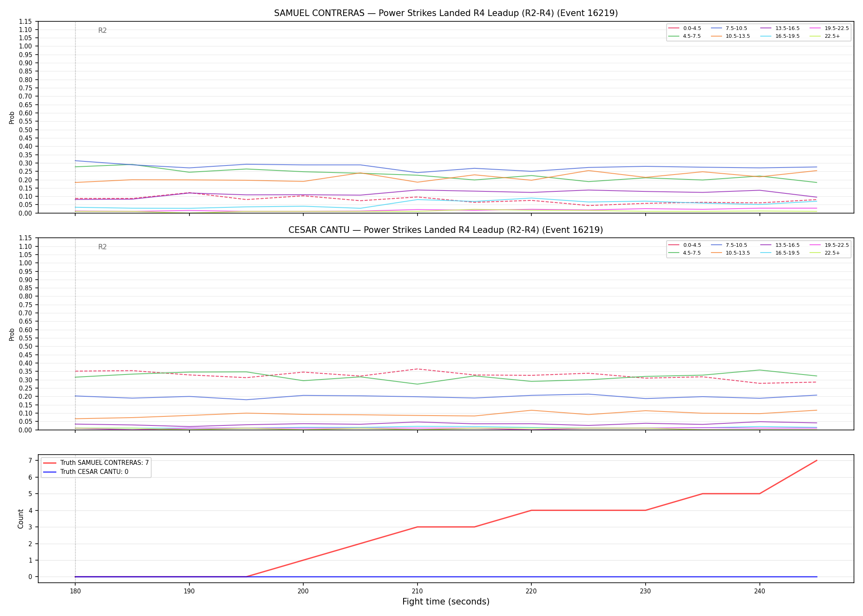This screenshot has width=863, height=616.
Task: Click the SAMUEL CONTRERAS Power Strikes chart title
Action: click(446, 13)
